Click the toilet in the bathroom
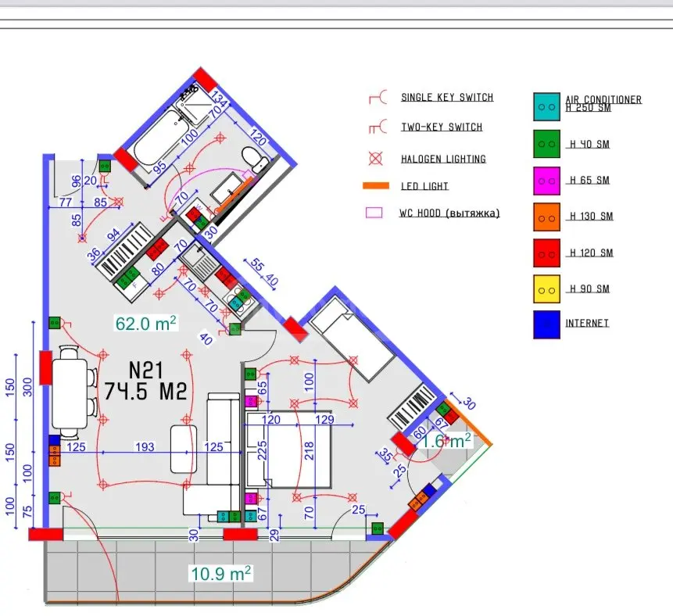 (255, 159)
